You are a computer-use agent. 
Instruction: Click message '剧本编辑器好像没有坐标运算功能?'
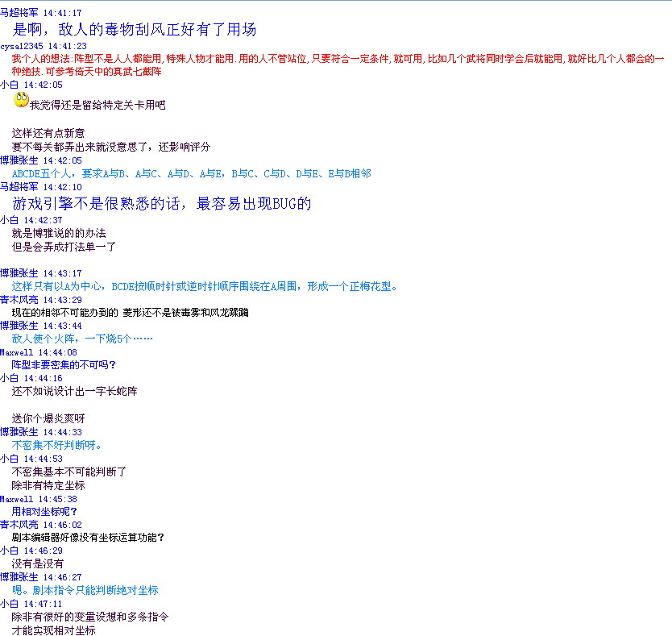(x=88, y=538)
